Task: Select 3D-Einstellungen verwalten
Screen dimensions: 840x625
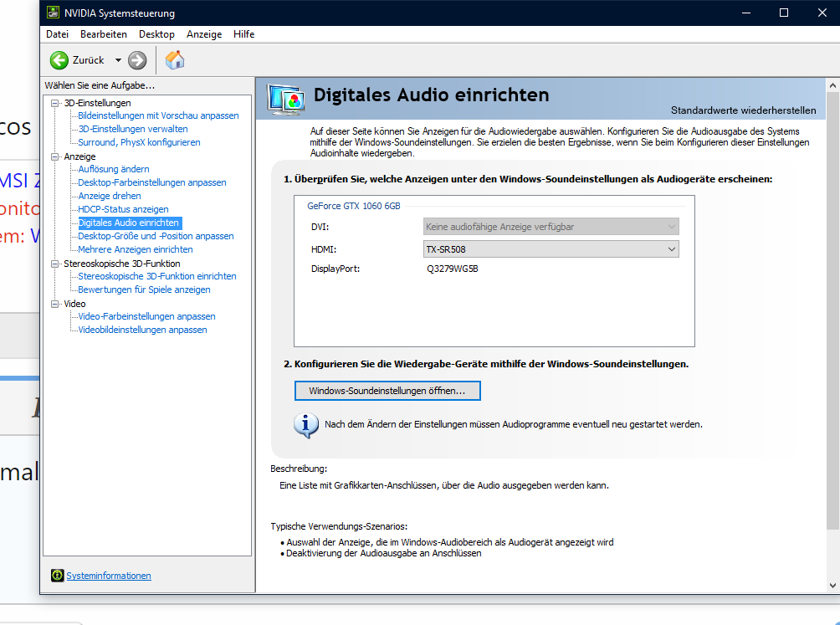Action: coord(133,129)
